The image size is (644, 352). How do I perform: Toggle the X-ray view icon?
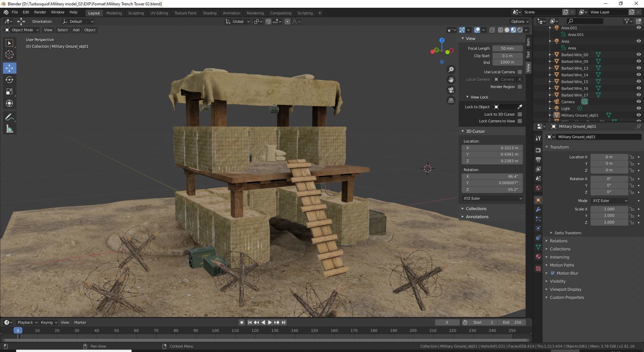coord(492,30)
